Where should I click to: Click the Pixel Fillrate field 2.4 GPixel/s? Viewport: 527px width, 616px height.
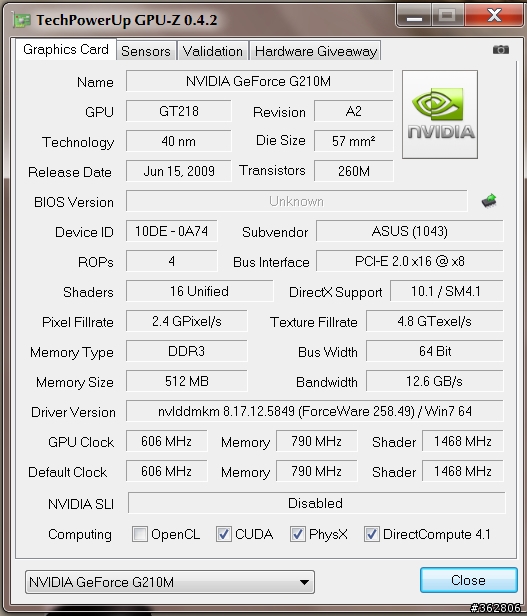tap(187, 321)
